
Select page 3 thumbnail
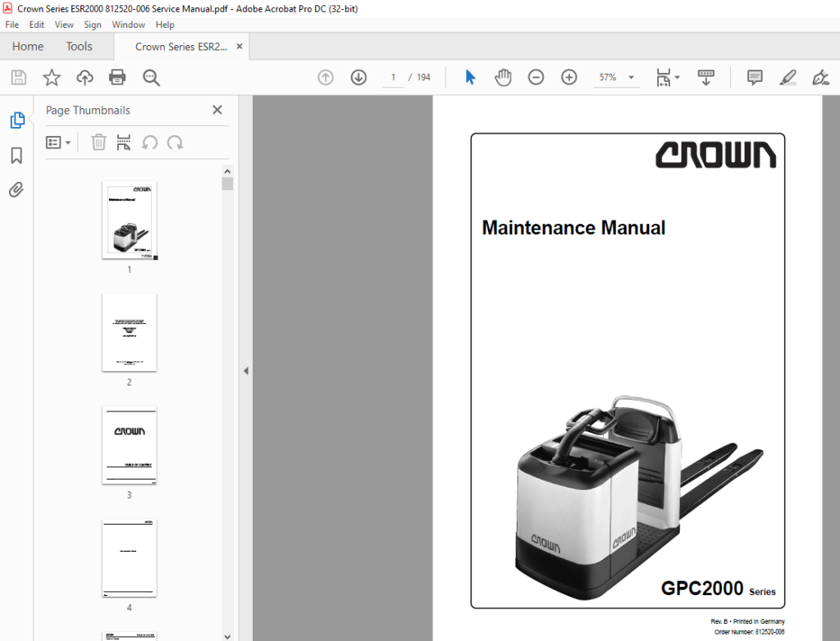coord(129,446)
